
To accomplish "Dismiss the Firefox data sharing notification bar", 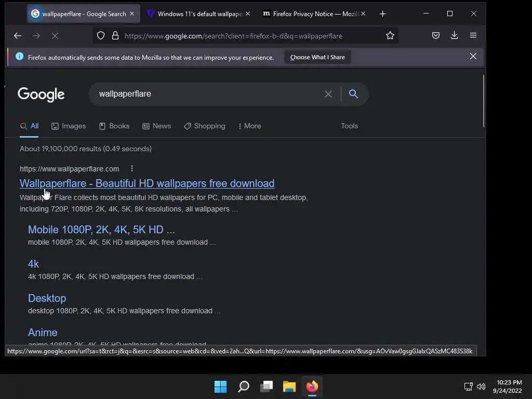I will pyautogui.click(x=473, y=56).
